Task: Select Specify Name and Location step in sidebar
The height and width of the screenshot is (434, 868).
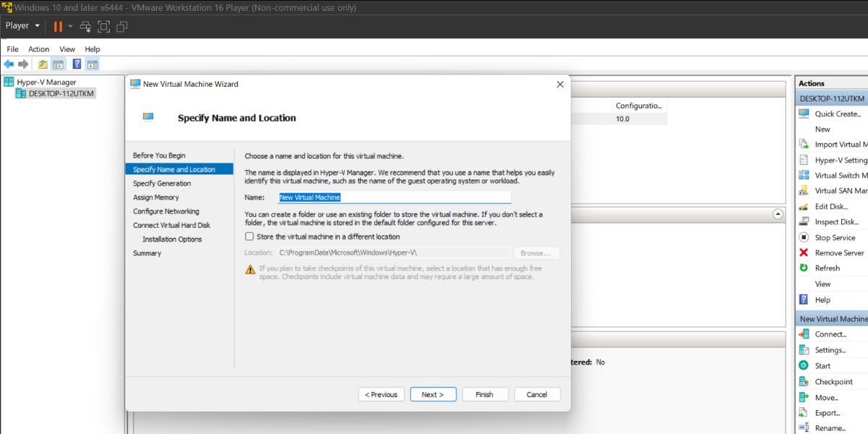Action: click(179, 169)
